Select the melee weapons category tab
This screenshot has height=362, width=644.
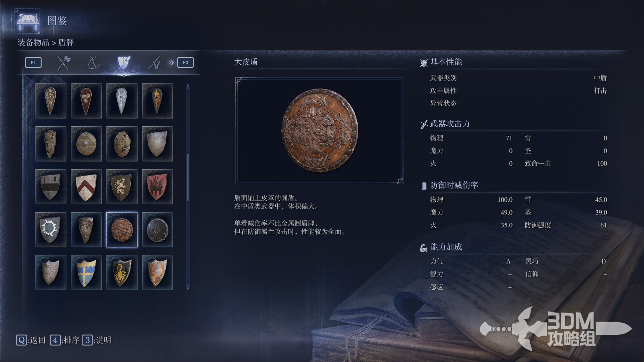coord(63,63)
